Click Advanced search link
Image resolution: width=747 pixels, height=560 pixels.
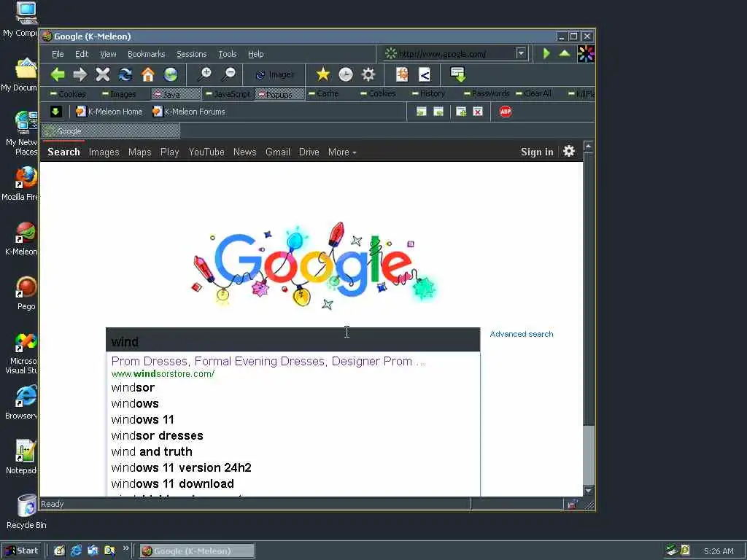coord(521,334)
